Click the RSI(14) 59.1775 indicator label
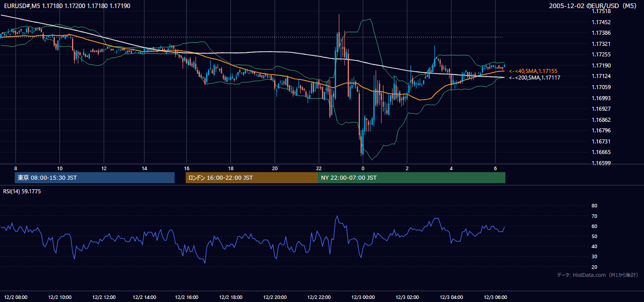644x302 pixels. [x=22, y=191]
